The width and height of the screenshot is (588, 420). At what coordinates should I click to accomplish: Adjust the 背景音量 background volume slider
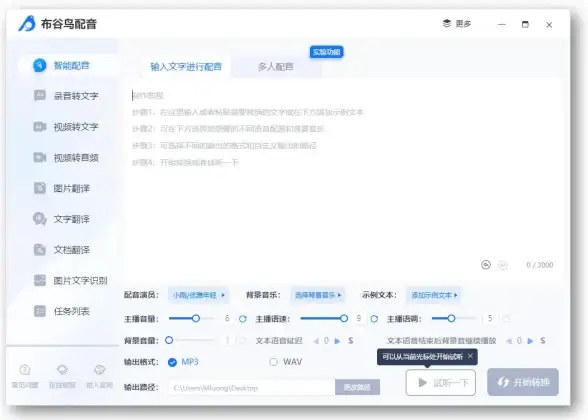[x=169, y=340]
